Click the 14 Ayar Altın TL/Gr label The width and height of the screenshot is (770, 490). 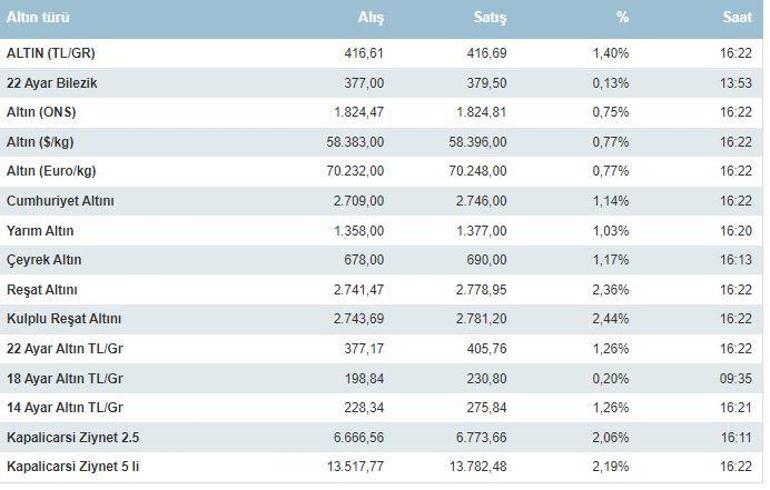tap(63, 408)
